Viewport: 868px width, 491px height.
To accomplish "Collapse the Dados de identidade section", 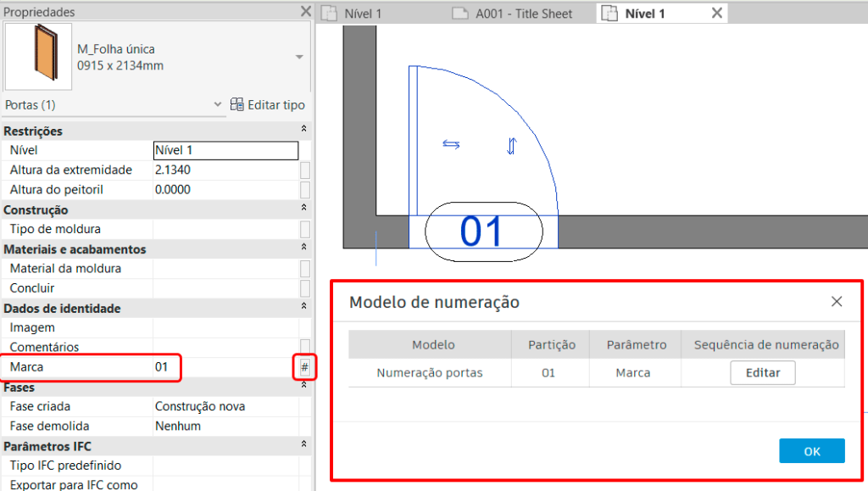I will click(x=303, y=308).
